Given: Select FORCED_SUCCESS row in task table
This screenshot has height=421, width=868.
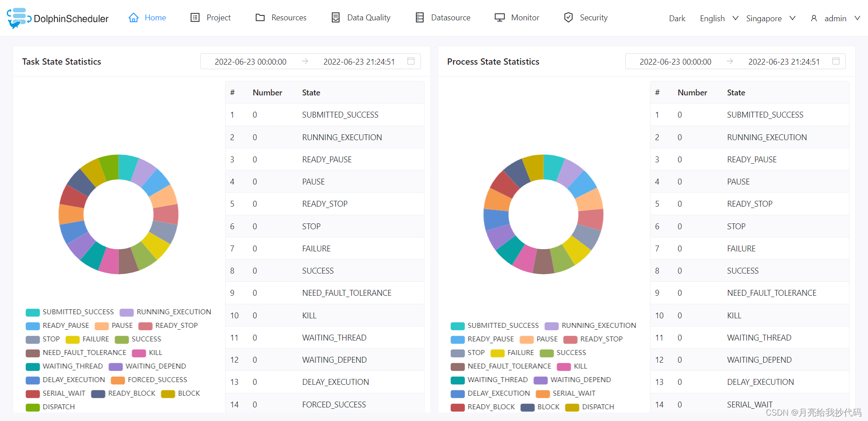Looking at the screenshot, I should point(325,404).
